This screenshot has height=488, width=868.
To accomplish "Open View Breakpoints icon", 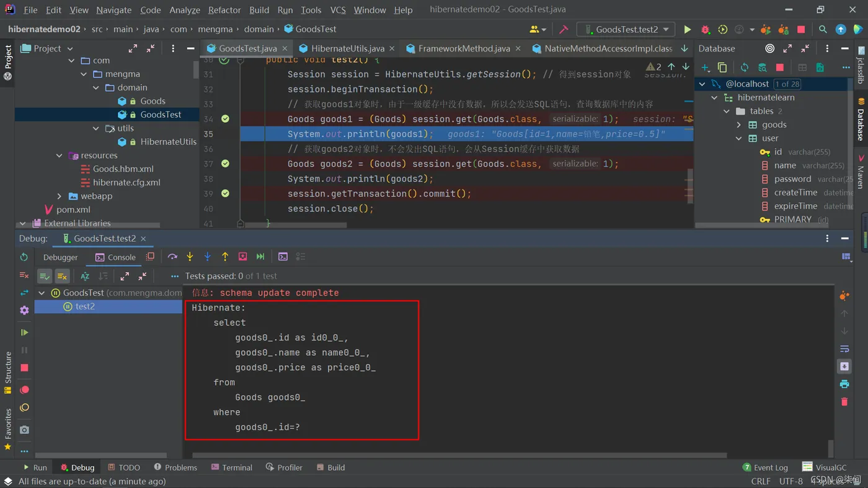I will click(x=24, y=390).
